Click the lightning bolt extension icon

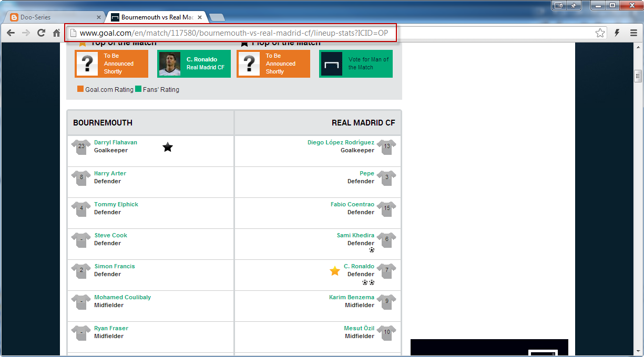[617, 33]
